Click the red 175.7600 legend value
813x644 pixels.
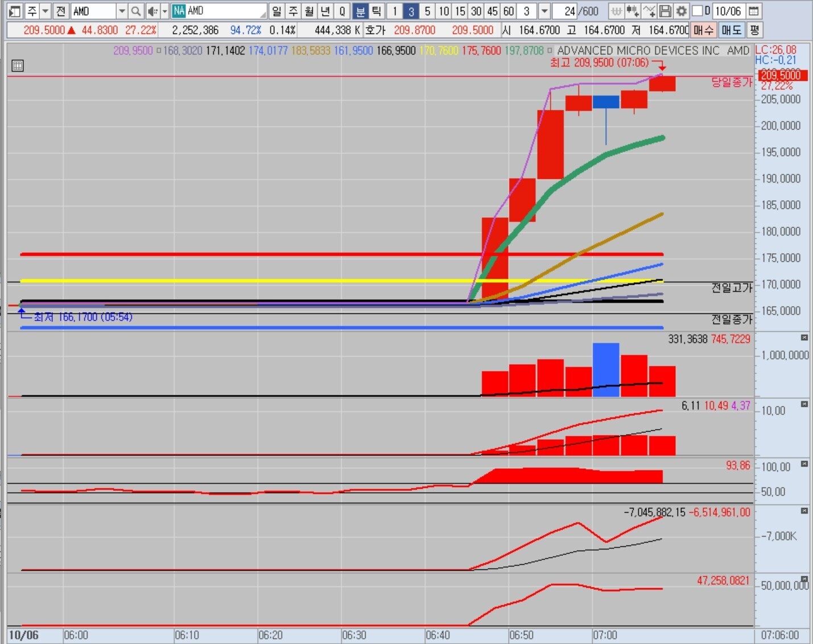point(481,51)
